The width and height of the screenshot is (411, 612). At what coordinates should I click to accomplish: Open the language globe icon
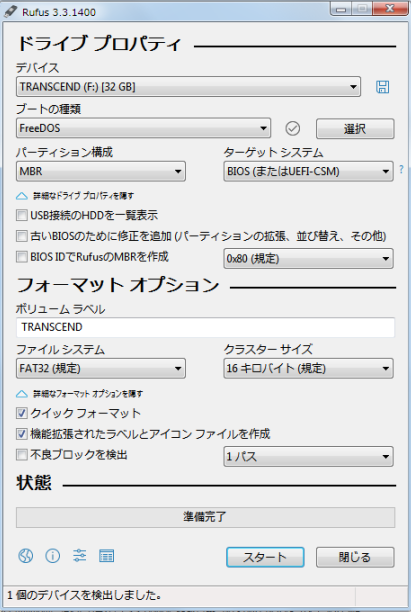[x=26, y=556]
